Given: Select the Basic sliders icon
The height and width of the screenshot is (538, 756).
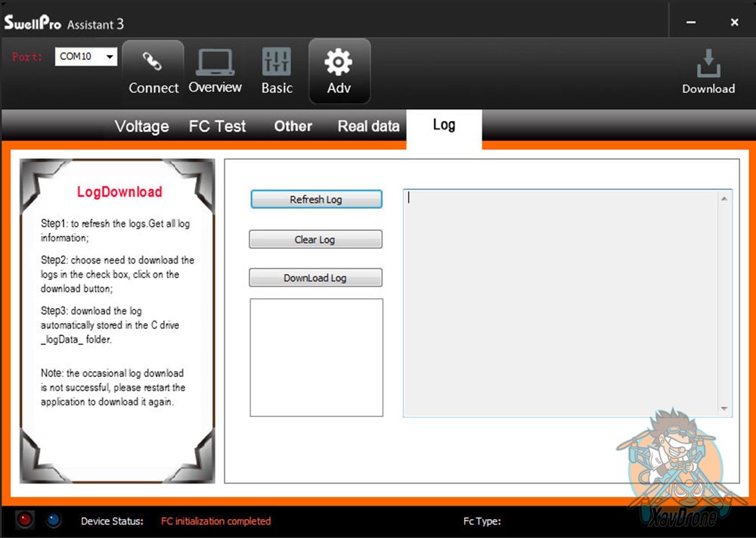Looking at the screenshot, I should [x=277, y=62].
